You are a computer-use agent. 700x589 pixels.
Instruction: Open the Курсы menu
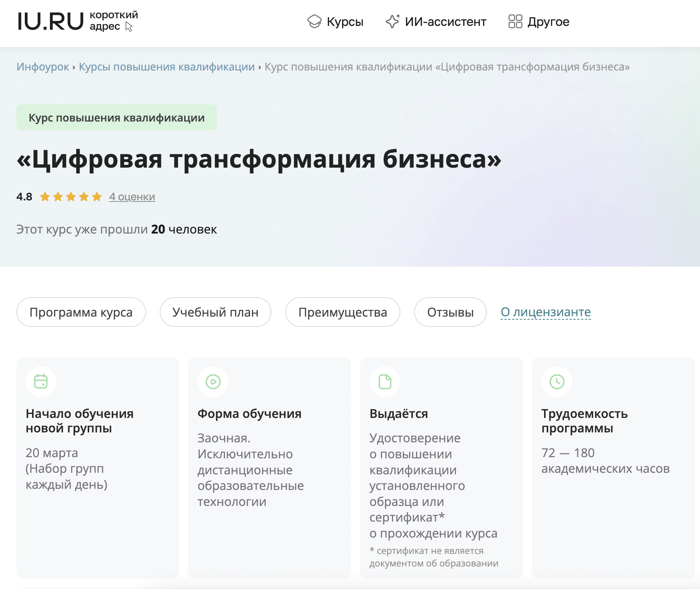pos(345,22)
